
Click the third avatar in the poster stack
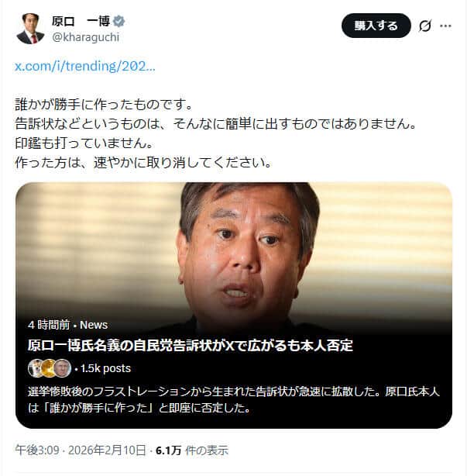63,368
